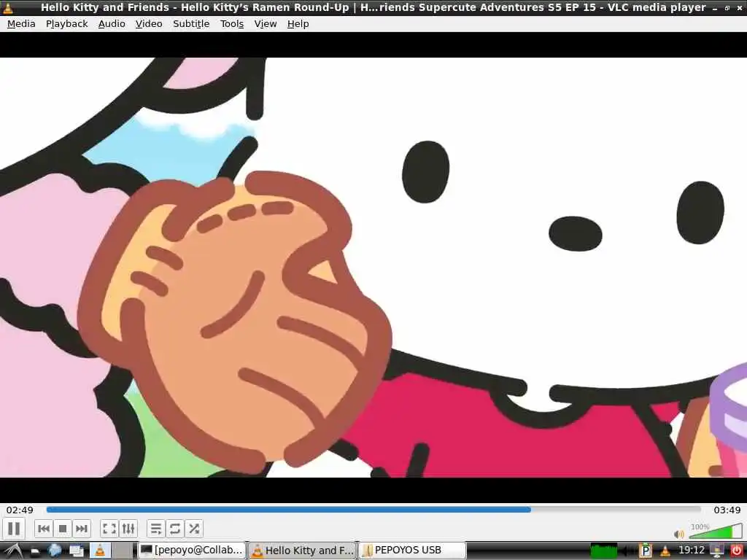Set volume on the volume slider

[716, 531]
